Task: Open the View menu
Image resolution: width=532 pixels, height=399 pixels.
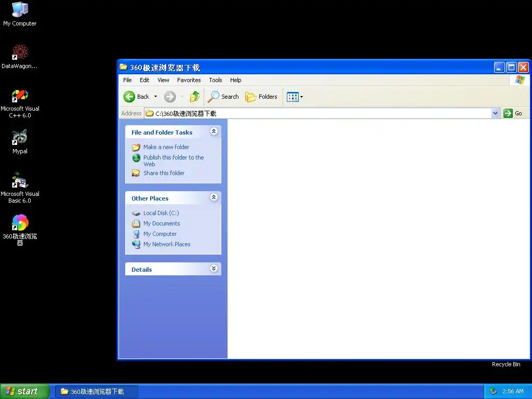Action: tap(163, 80)
